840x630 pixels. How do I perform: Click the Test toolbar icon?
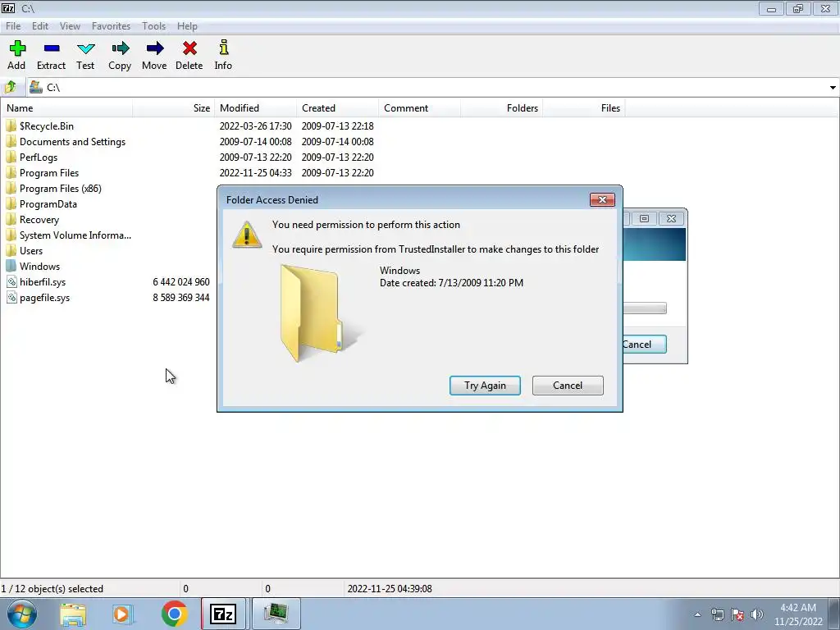pos(85,48)
